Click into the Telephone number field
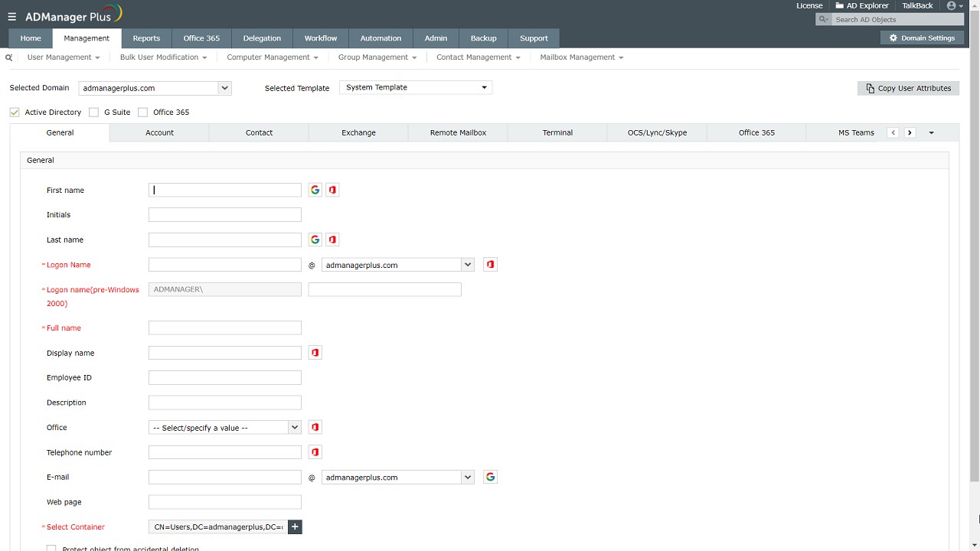This screenshot has width=980, height=551. click(225, 452)
